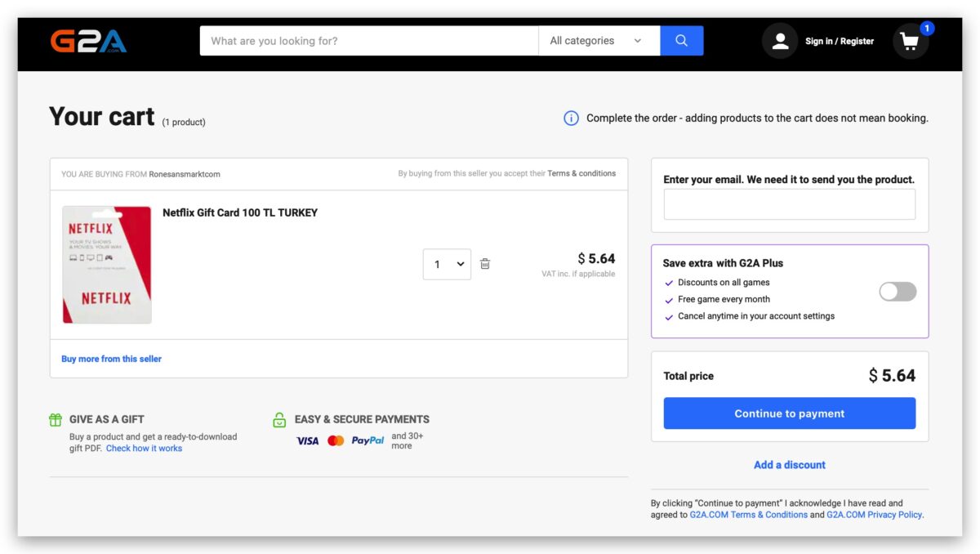The width and height of the screenshot is (980, 554).
Task: Click the Netflix gift card thumbnail
Action: [x=107, y=265]
